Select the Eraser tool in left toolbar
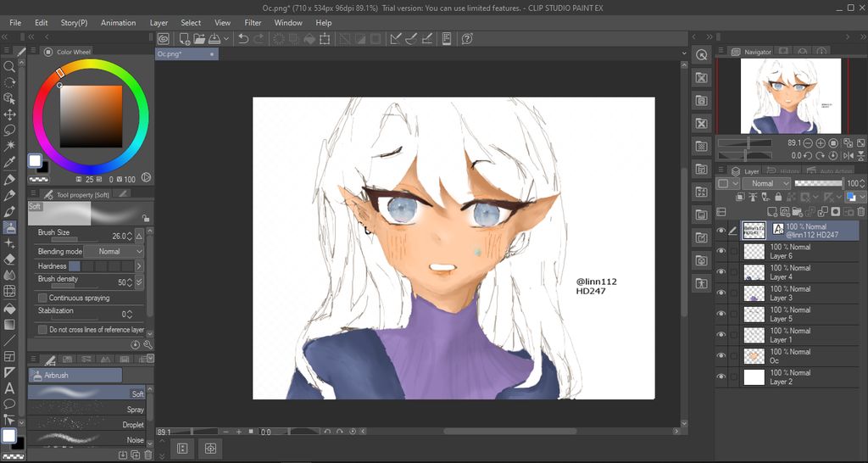 click(x=9, y=259)
